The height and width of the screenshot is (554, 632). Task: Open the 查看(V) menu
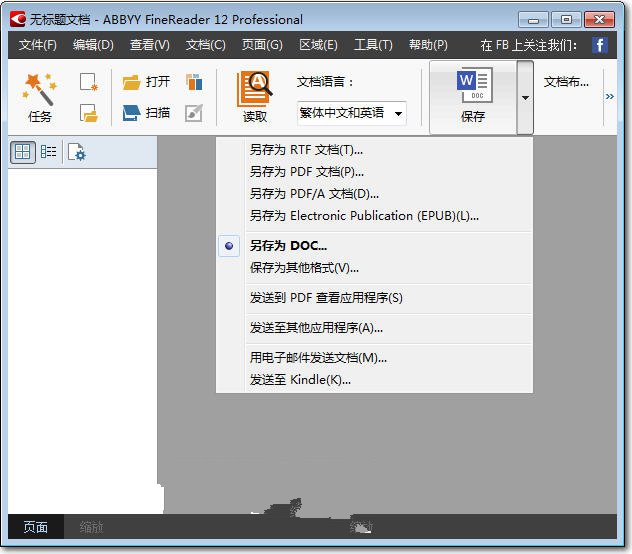tap(150, 45)
